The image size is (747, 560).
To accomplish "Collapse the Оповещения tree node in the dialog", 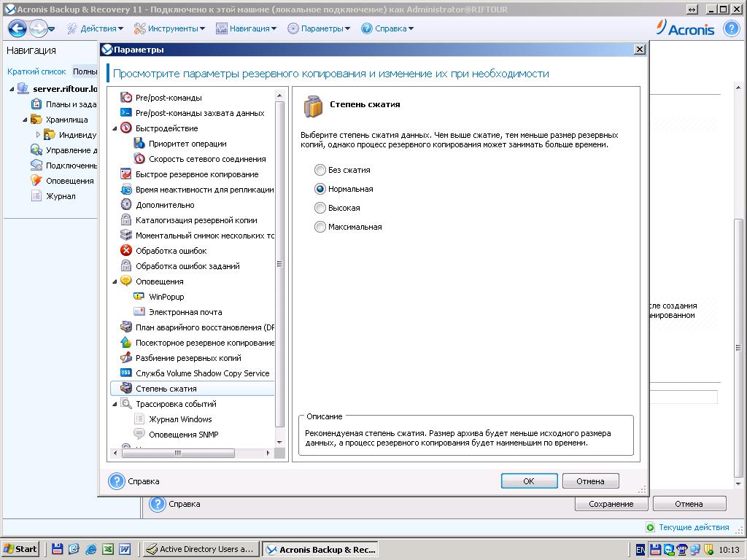I will coord(115,281).
